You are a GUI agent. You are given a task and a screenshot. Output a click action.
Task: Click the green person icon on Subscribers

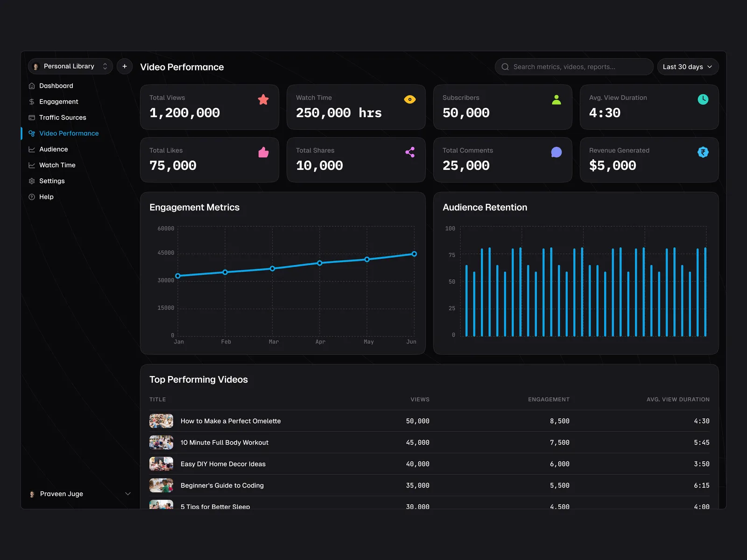[556, 99]
